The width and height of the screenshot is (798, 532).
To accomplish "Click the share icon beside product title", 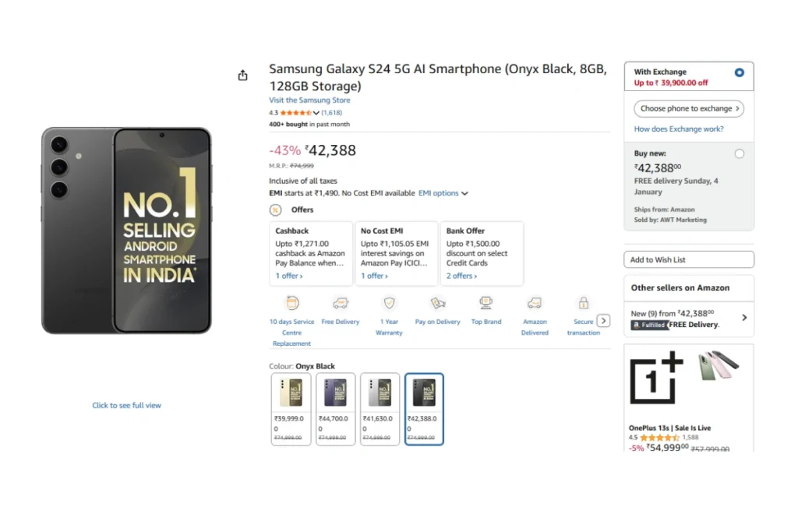I will (242, 76).
